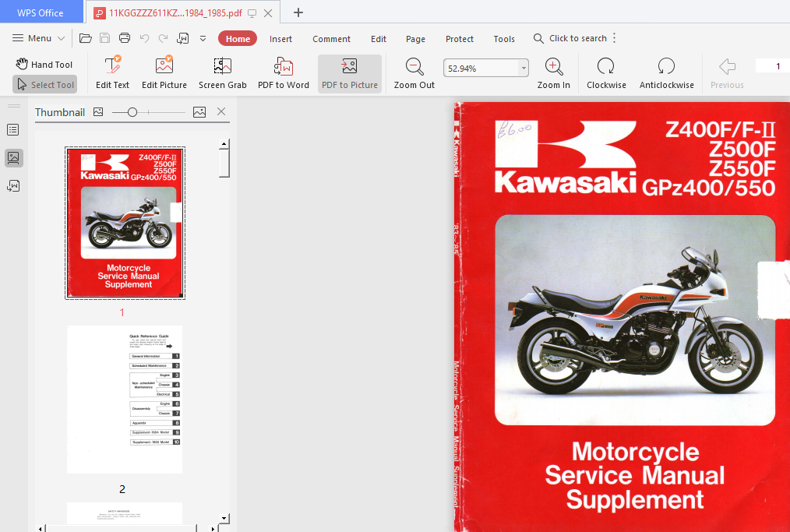
Task: Select the 11KGGZZZ611KZ PDF document tab
Action: coord(175,13)
